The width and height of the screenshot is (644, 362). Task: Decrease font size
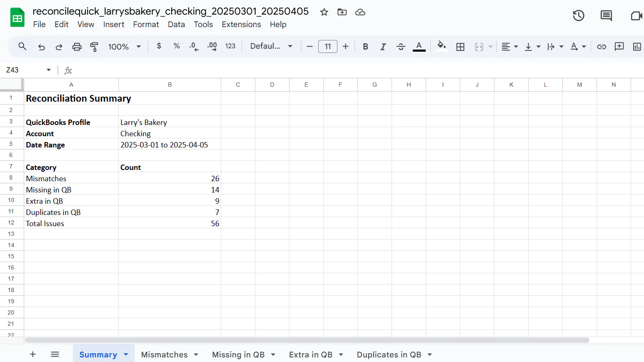[310, 47]
